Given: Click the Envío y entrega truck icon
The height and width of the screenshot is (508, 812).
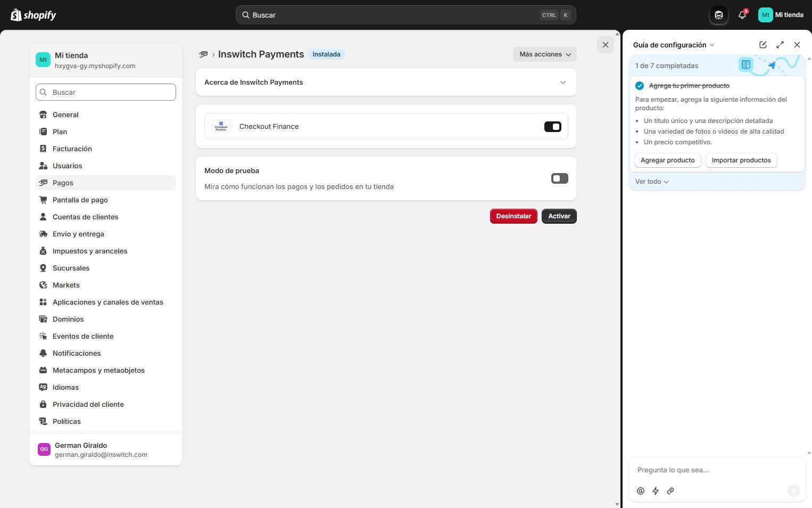Looking at the screenshot, I should point(43,234).
